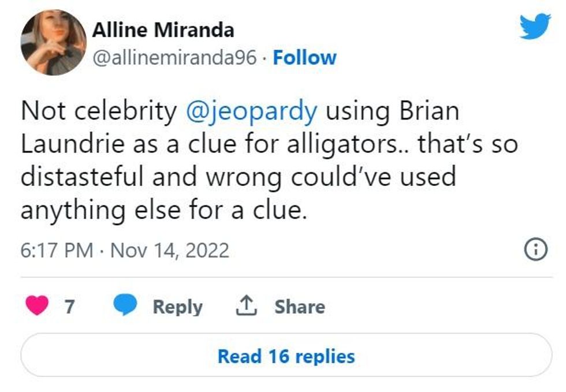The height and width of the screenshot is (392, 566).
Task: Click the Nov 14, 2022 date
Action: tap(170, 251)
